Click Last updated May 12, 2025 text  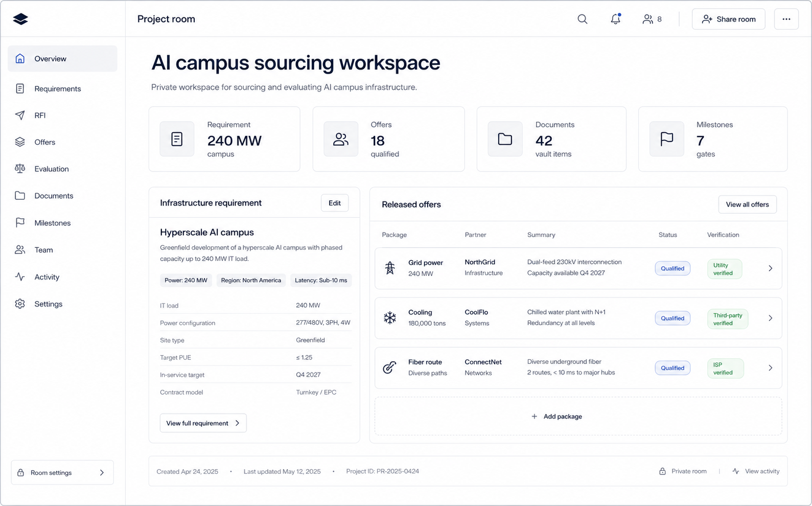(x=282, y=471)
